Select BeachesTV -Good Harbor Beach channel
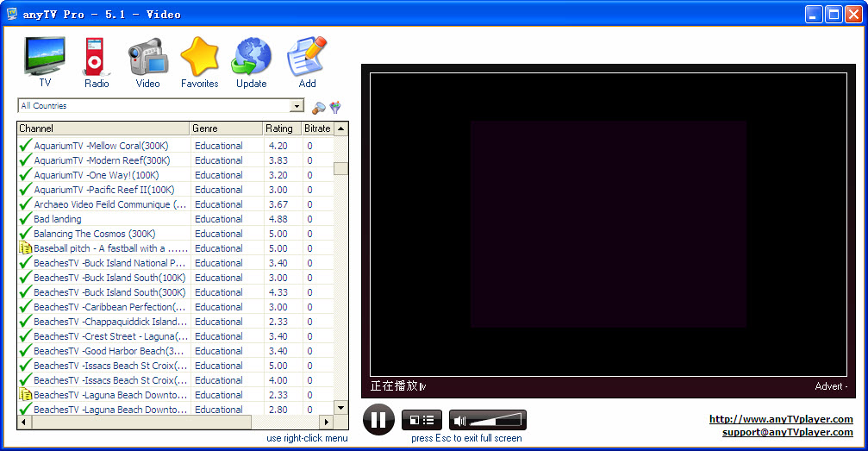Viewport: 868px width, 451px height. click(109, 351)
